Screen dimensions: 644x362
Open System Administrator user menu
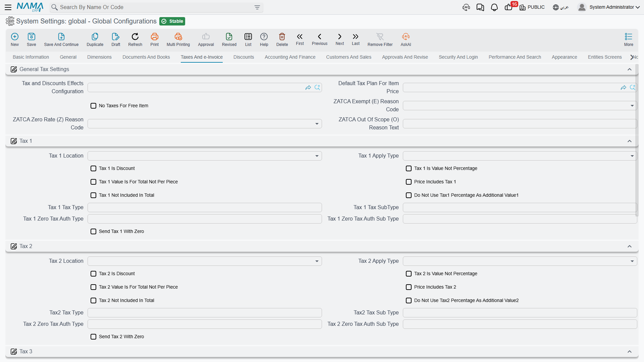coord(609,7)
